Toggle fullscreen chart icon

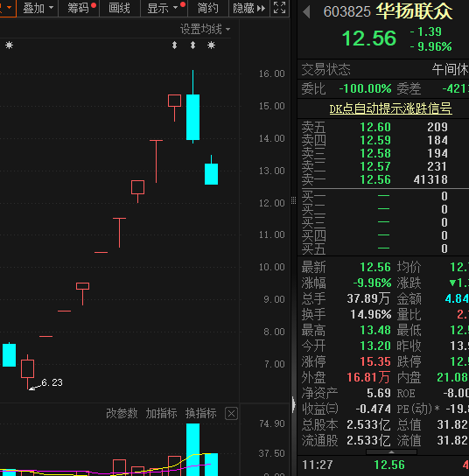(x=280, y=8)
